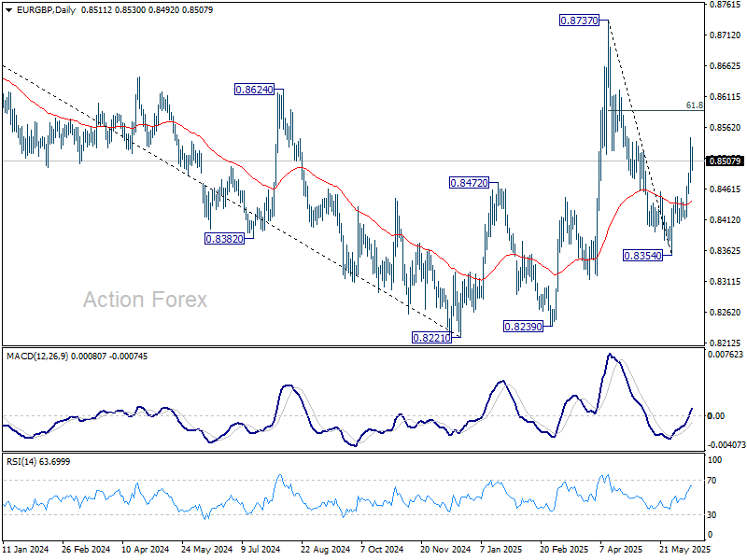Click the 26 Feb 2024 date label
Screen dimensions: 747x560
pos(86,549)
